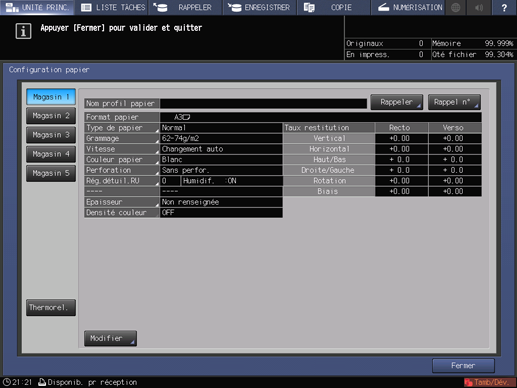Open the Numérisation tab
The image size is (517, 388).
click(x=407, y=7)
